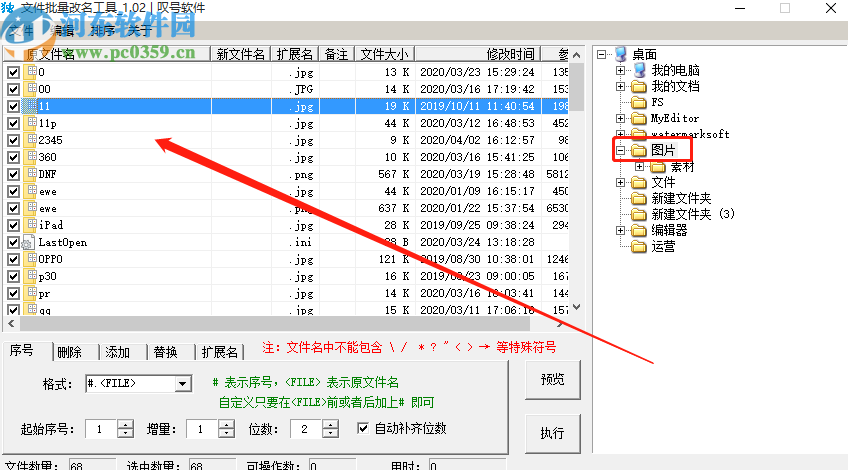848x470 pixels.
Task: Click the file list horizontal scrollbar
Action: 275,324
